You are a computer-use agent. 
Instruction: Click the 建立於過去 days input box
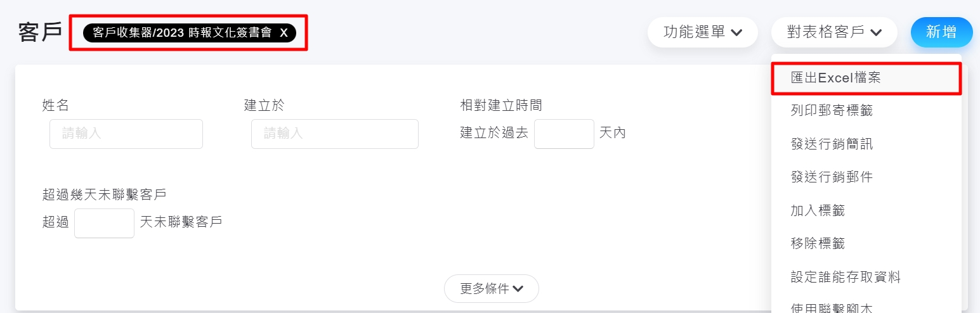[x=564, y=134]
